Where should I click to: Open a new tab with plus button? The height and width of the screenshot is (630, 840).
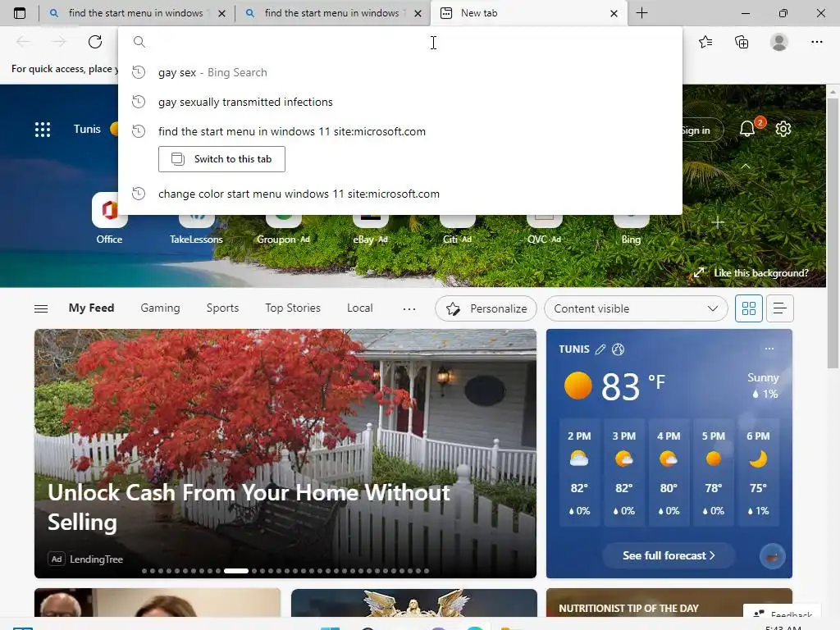click(x=641, y=13)
